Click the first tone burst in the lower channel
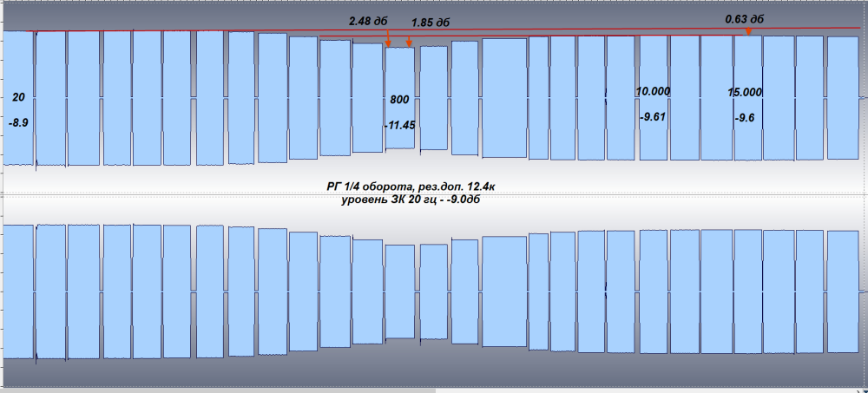 [19, 291]
